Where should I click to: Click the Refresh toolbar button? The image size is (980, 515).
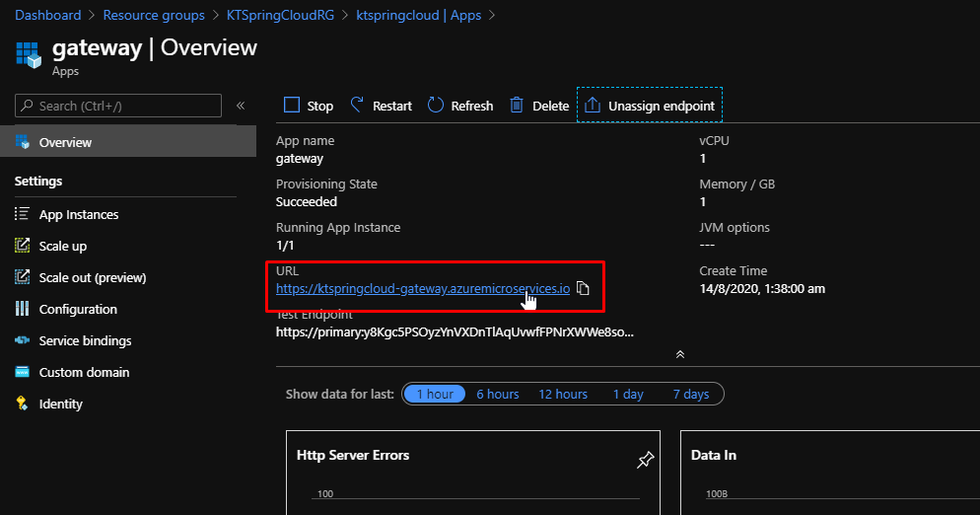pos(460,106)
